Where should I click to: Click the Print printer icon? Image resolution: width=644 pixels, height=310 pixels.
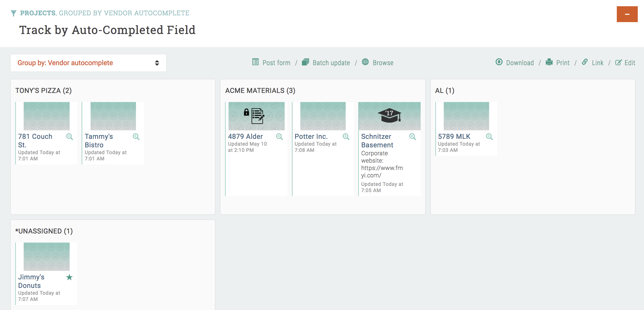(x=549, y=62)
